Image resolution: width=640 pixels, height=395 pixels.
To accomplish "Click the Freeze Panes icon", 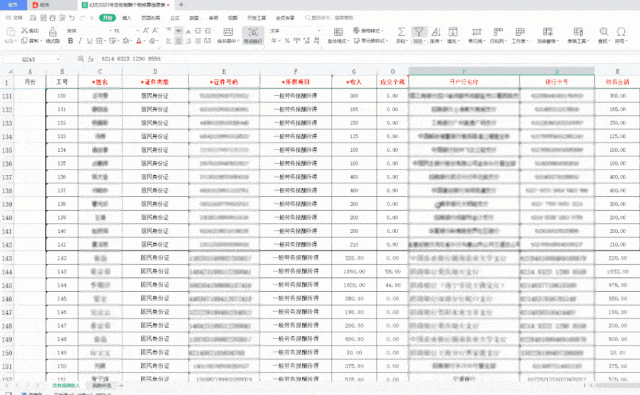I will point(547,32).
